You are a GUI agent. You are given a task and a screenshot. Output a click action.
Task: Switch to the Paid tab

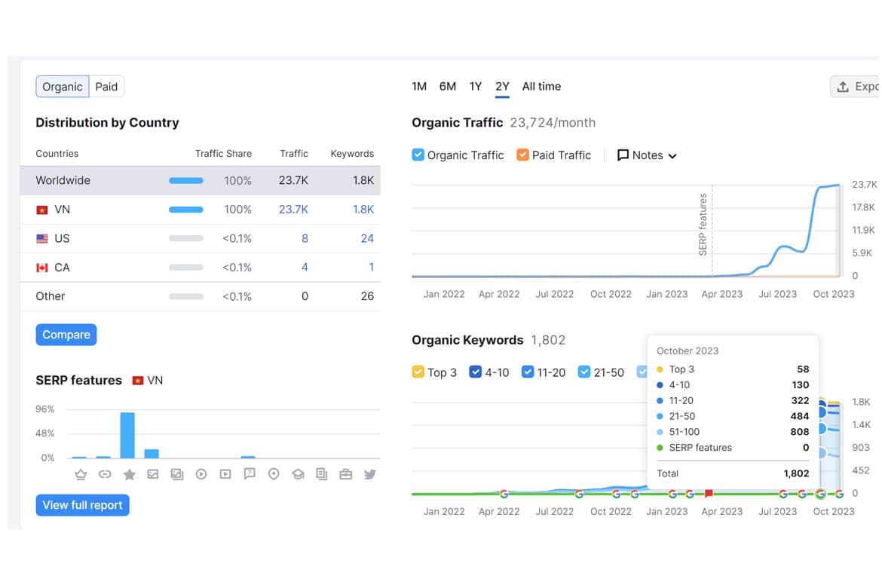coord(106,87)
